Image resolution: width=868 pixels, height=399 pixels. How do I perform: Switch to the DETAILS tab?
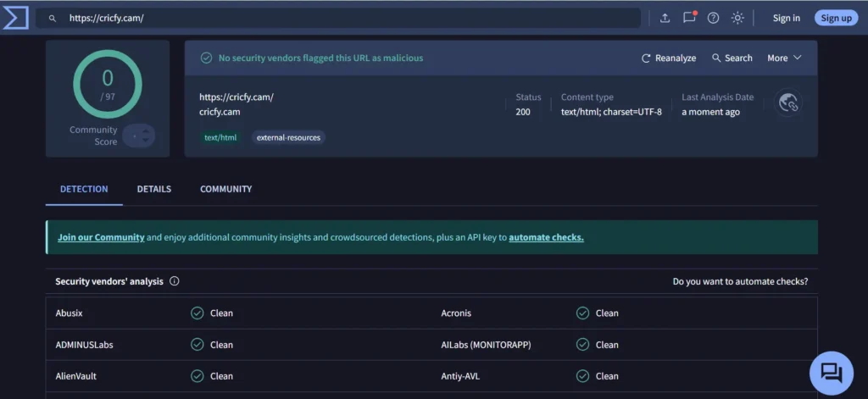(x=154, y=189)
